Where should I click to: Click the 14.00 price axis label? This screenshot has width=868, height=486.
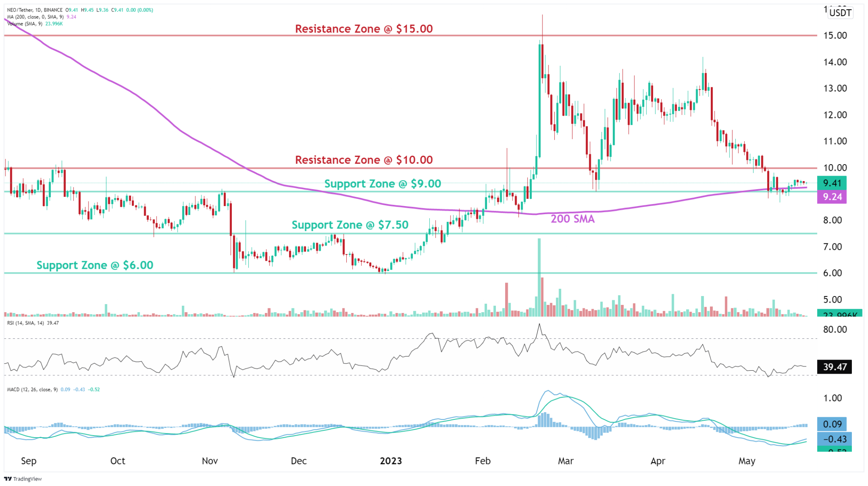tap(835, 62)
